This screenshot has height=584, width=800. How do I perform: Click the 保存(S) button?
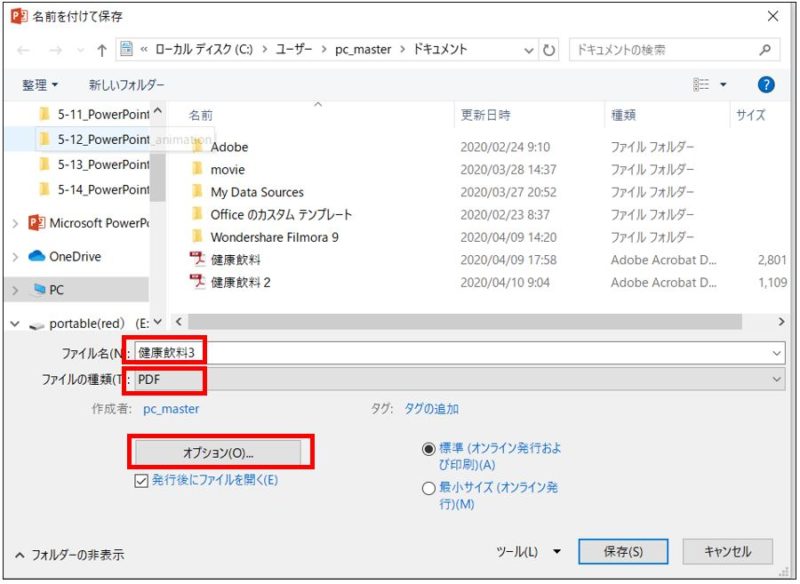point(623,551)
